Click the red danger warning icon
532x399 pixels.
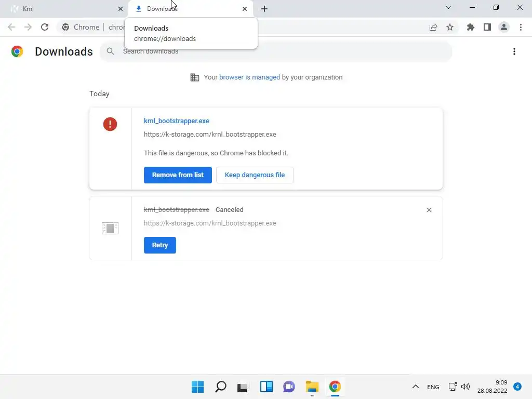110,124
